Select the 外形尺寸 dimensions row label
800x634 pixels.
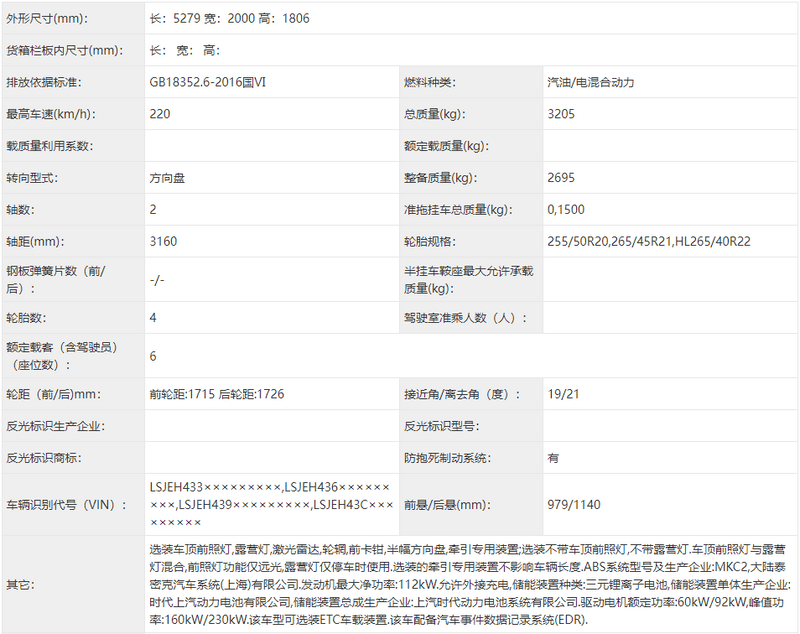point(50,15)
